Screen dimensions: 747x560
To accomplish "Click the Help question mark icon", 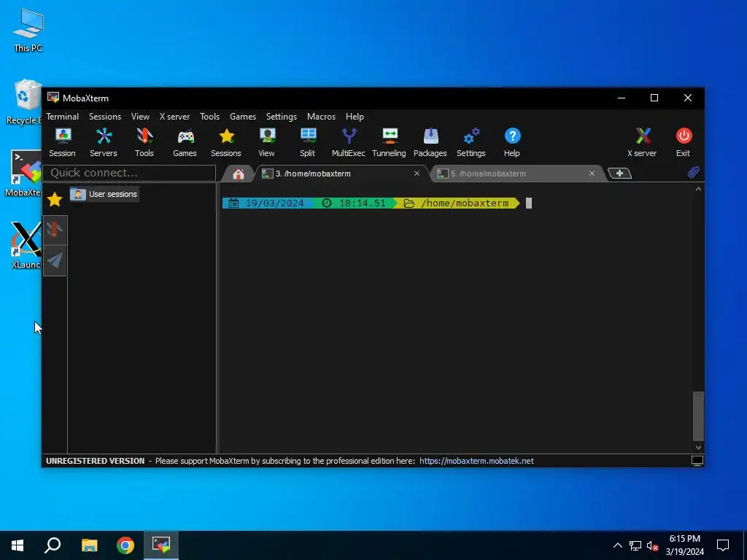I will point(512,142).
